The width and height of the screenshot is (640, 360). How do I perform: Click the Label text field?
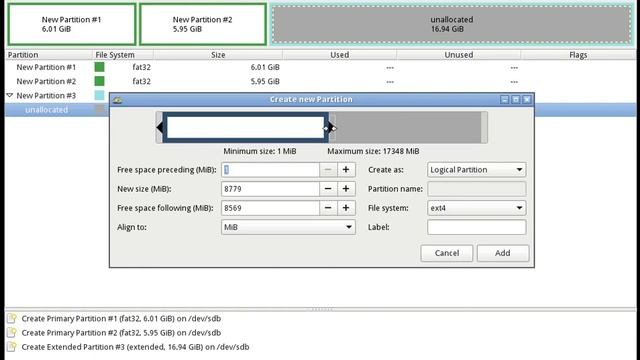click(x=476, y=227)
